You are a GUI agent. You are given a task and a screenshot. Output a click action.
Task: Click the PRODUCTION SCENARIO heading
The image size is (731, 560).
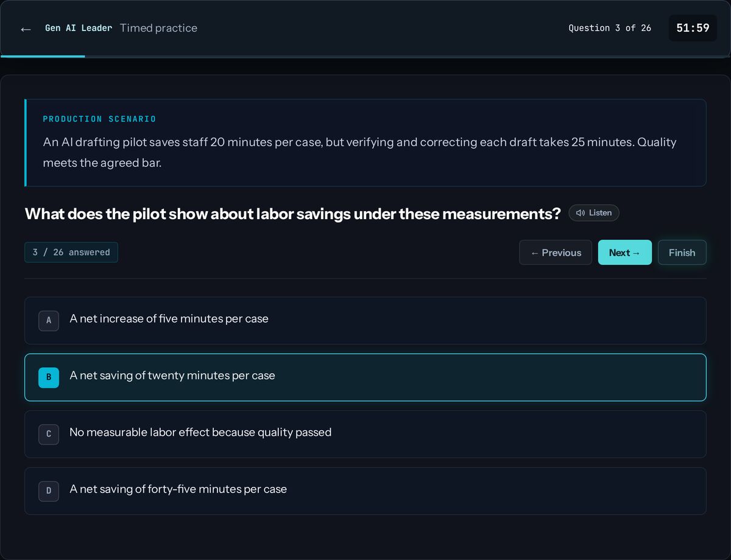[x=99, y=119]
